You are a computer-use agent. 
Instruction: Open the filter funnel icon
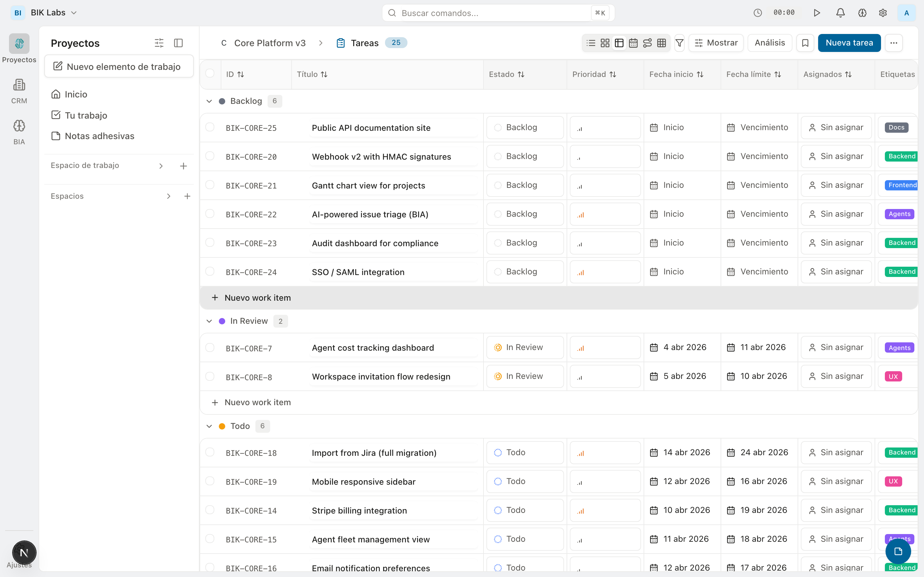coord(679,43)
